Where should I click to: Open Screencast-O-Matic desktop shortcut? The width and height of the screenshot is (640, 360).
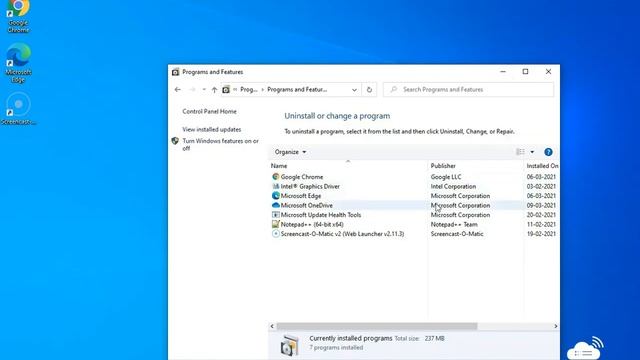coord(18,108)
